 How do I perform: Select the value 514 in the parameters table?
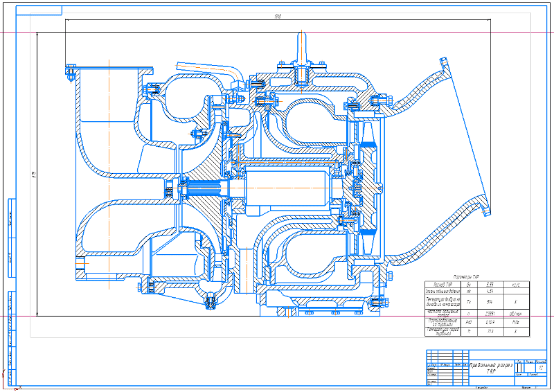tap(490, 302)
